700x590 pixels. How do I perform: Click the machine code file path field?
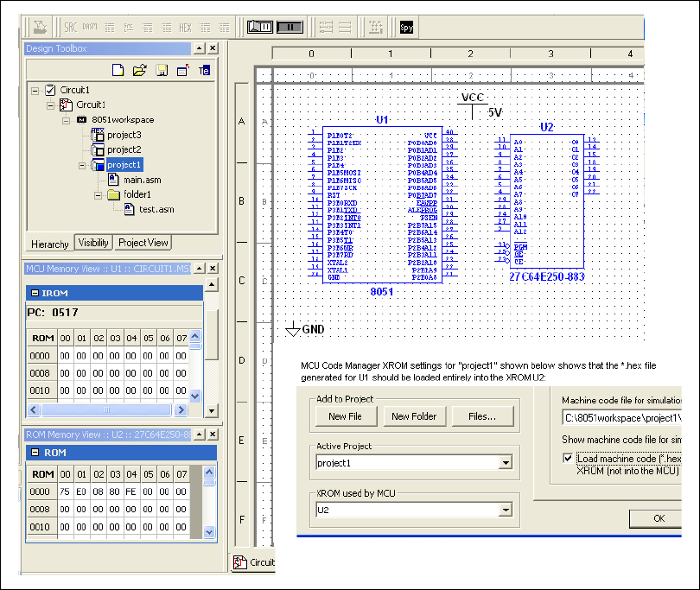tap(620, 418)
